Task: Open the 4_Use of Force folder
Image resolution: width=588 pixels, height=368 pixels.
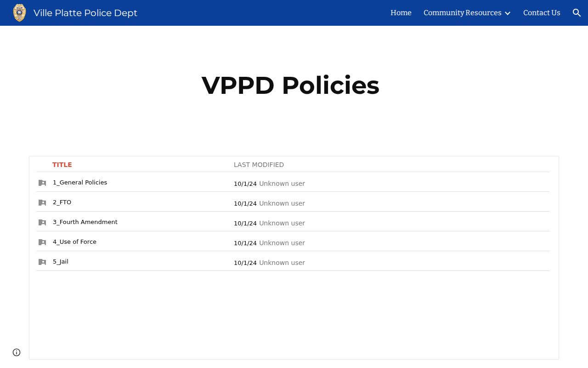Action: (x=74, y=242)
